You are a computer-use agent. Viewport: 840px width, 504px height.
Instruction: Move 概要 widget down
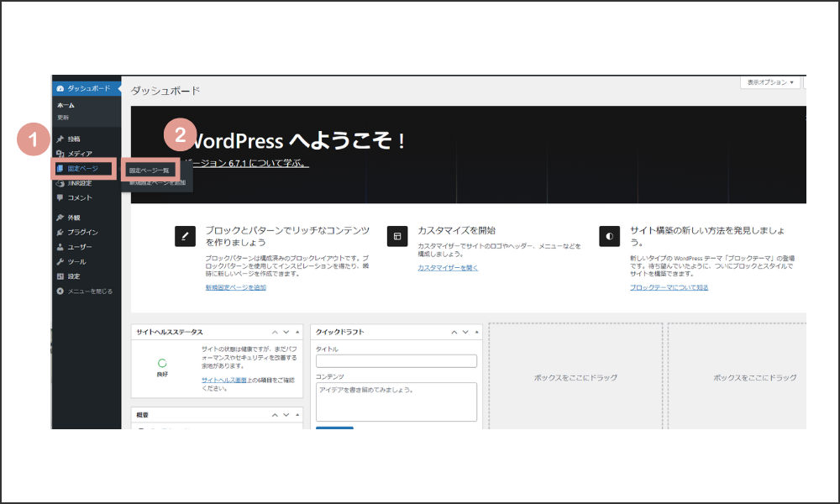click(x=286, y=415)
